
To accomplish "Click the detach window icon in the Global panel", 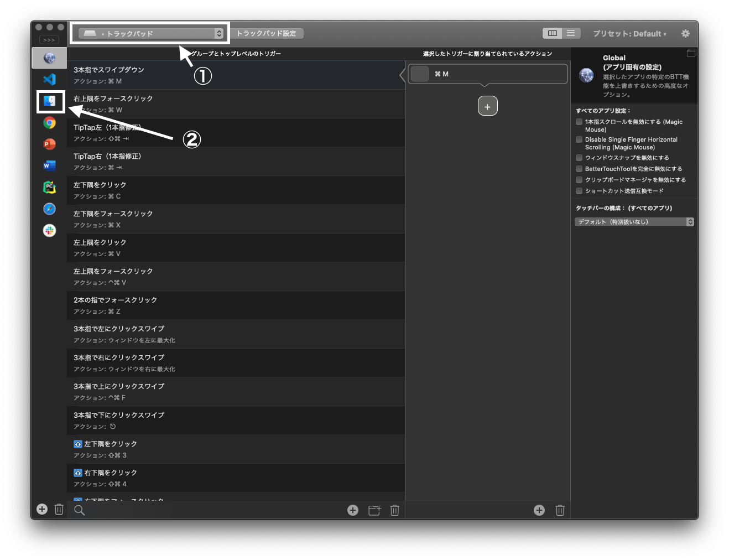I will (691, 53).
